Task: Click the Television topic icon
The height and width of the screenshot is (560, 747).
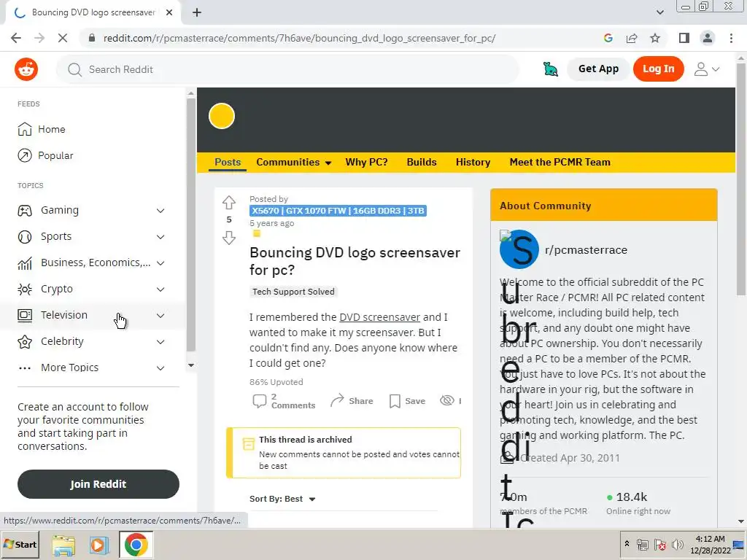Action: [24, 315]
